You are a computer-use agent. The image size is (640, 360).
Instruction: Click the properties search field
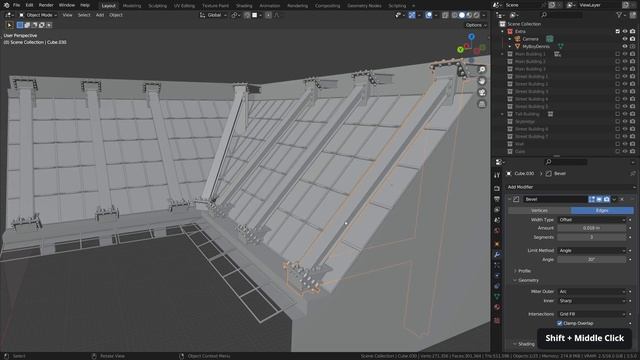point(566,162)
